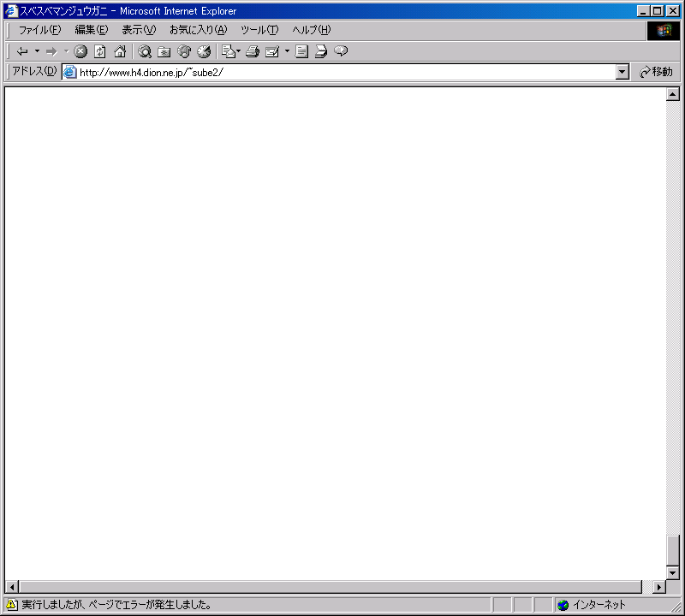Open the Forward history dropdown arrow

click(x=67, y=51)
